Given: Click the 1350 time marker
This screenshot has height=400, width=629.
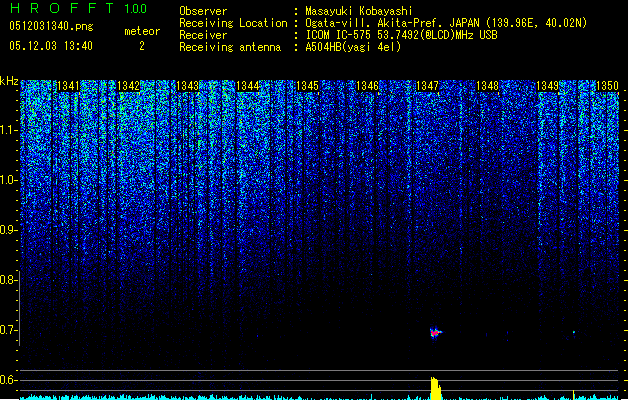Looking at the screenshot, I should pyautogui.click(x=607, y=86).
